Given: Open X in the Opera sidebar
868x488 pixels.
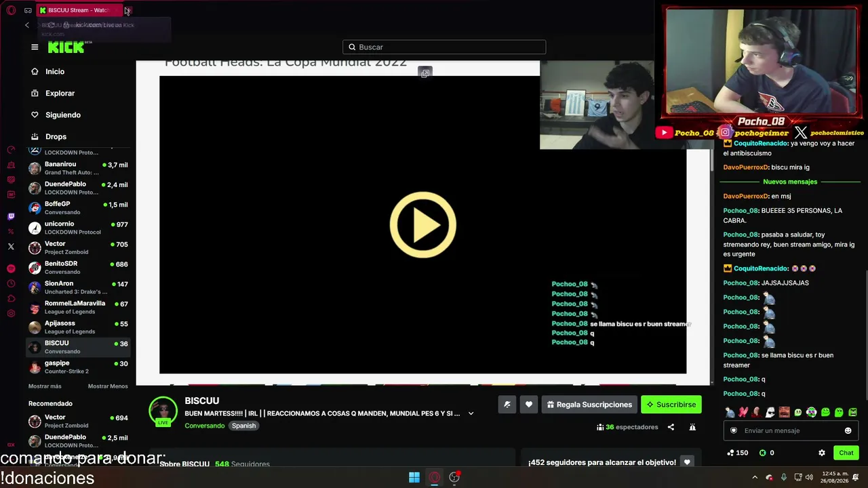Looking at the screenshot, I should [x=11, y=247].
